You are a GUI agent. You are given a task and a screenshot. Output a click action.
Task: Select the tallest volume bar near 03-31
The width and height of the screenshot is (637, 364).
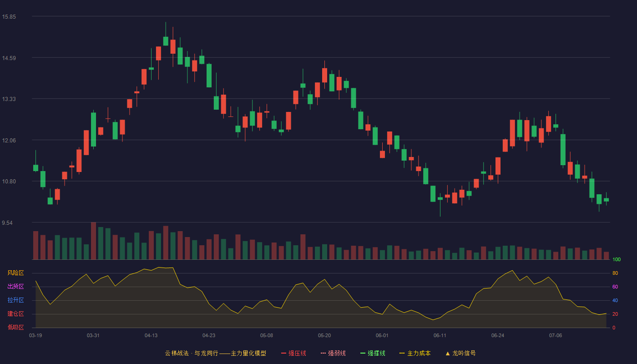click(x=93, y=241)
